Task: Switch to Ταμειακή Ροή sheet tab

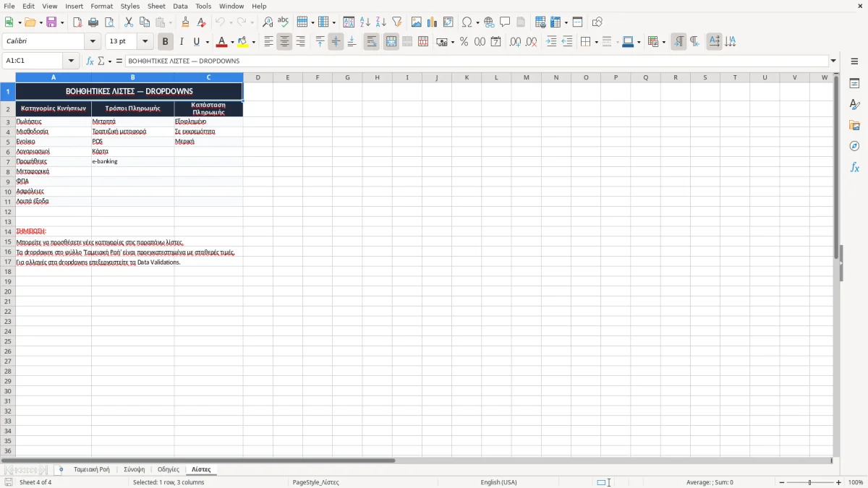Action: 92,469
